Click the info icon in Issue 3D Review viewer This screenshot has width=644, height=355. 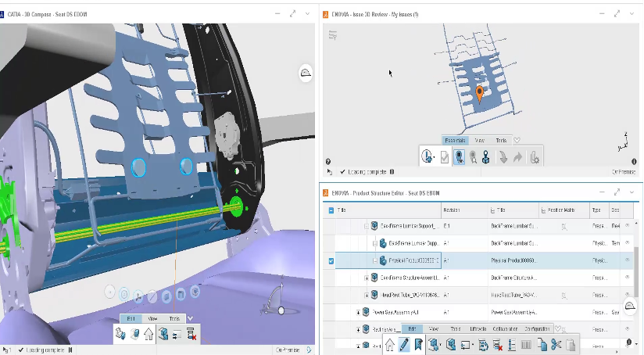point(634,162)
